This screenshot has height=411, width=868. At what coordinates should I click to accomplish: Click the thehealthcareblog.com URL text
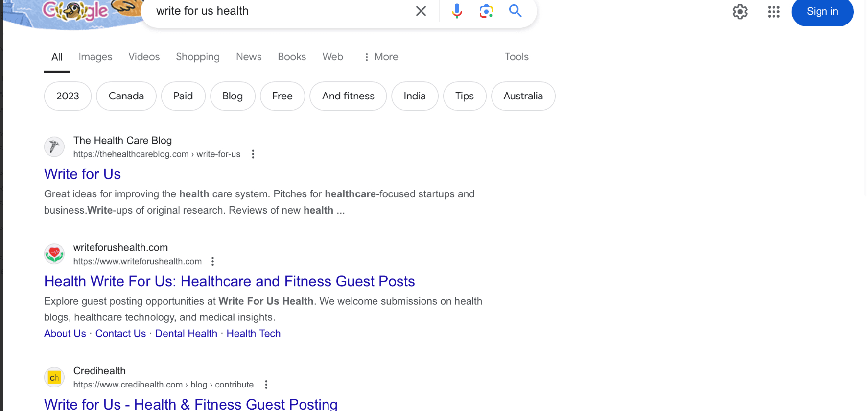(x=157, y=154)
